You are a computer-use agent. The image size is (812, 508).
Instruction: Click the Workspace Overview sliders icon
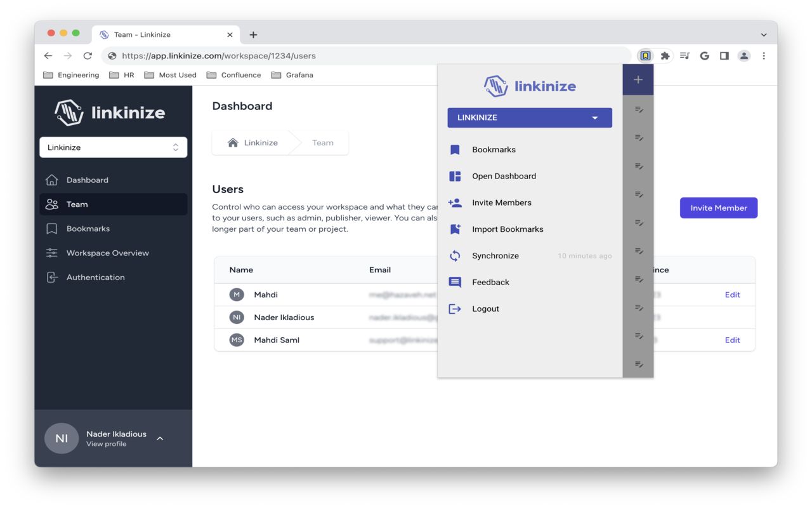pos(52,253)
